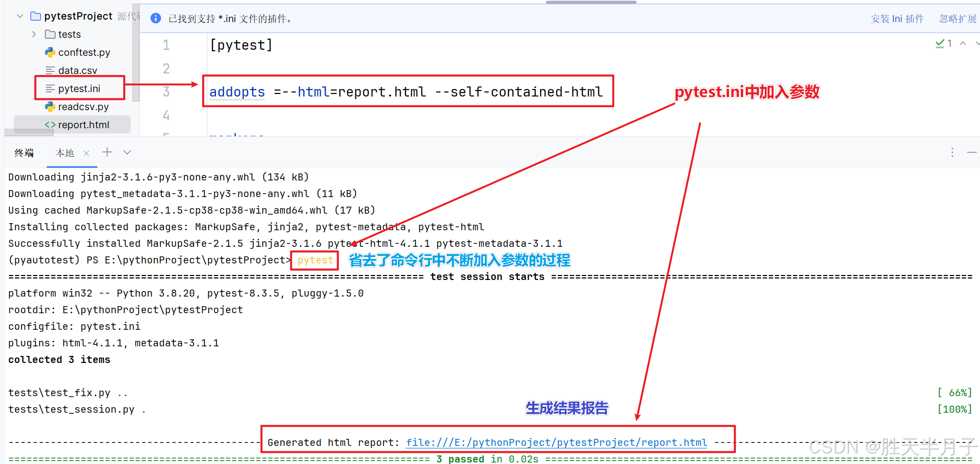Image resolution: width=980 pixels, height=464 pixels.
Task: Click project tree horizontal scrollbar
Action: (x=29, y=132)
